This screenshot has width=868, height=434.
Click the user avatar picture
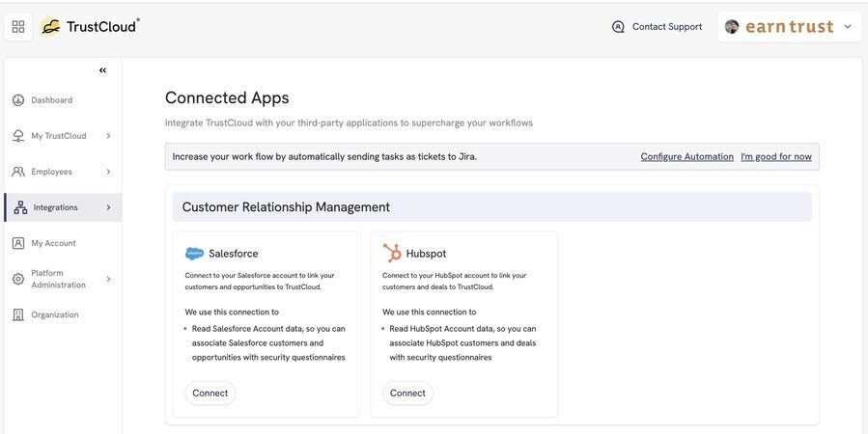tap(732, 27)
